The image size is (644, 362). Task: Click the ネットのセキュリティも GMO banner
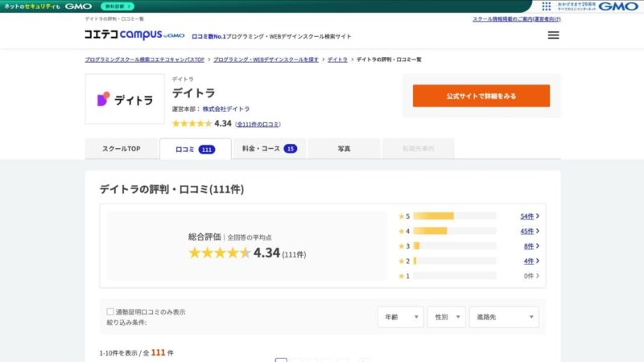[48, 6]
